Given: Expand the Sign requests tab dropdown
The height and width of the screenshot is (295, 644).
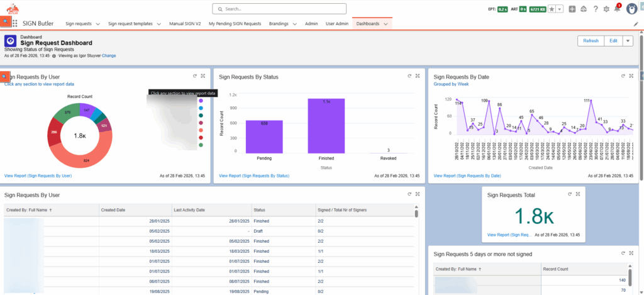Looking at the screenshot, I should [97, 24].
